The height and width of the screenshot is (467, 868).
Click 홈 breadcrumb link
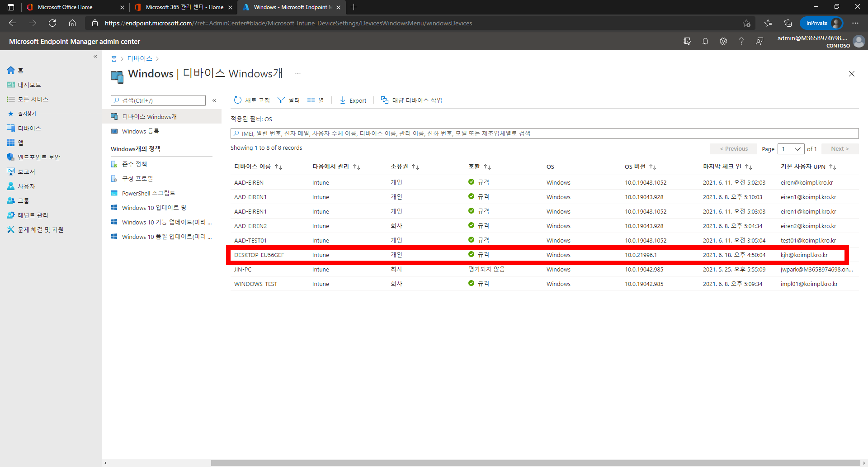[x=114, y=59]
